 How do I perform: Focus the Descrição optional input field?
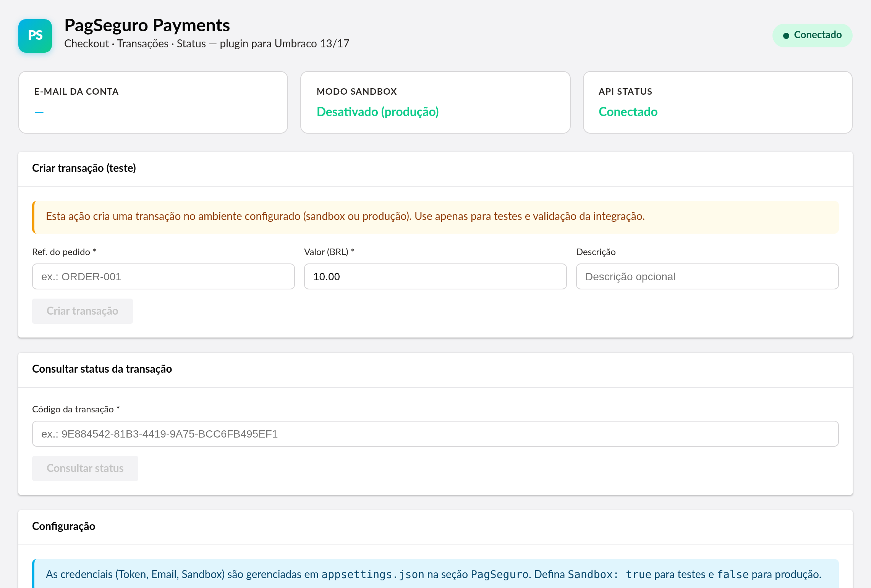(x=707, y=276)
